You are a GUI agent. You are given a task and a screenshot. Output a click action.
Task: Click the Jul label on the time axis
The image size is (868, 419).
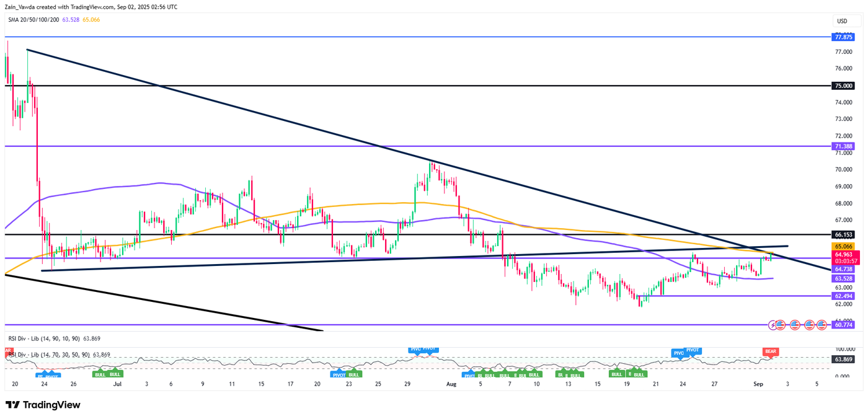pos(118,384)
